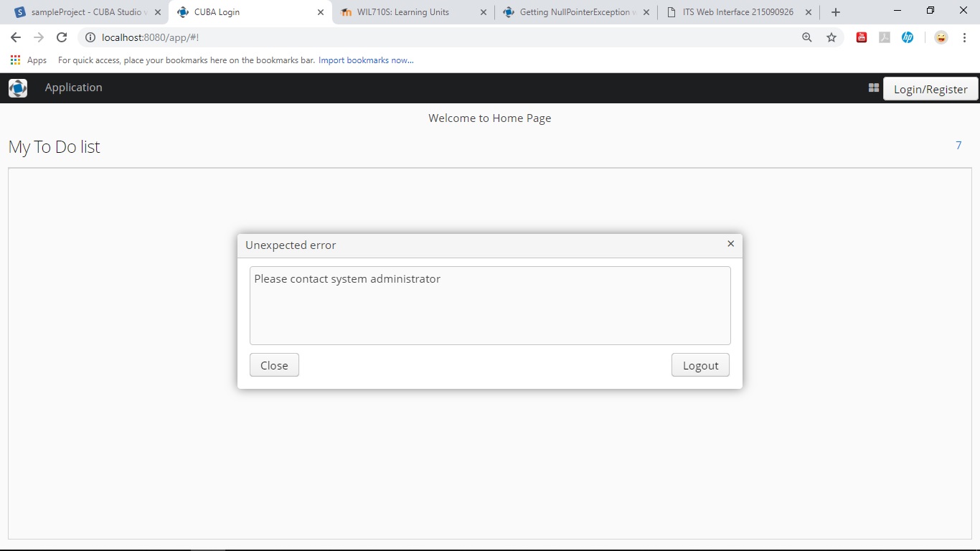
Task: Close the CUBA Login tab
Action: coord(320,12)
